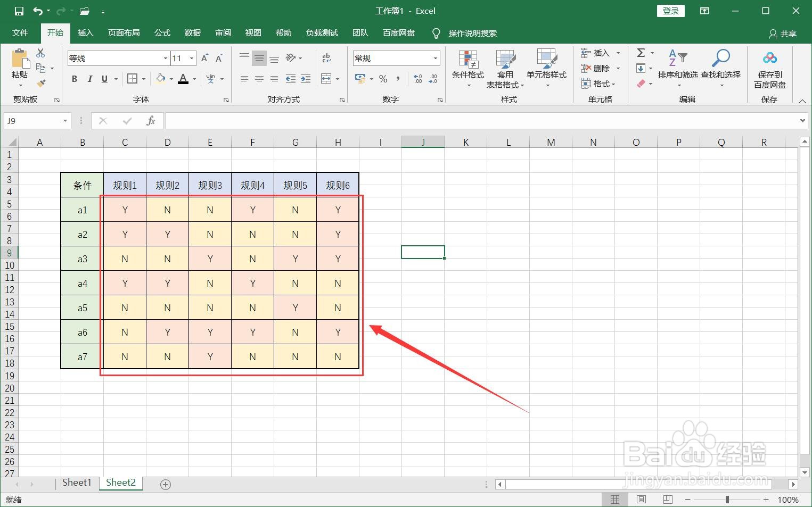Decrease font size with the smaller A
The width and height of the screenshot is (812, 507).
click(219, 58)
